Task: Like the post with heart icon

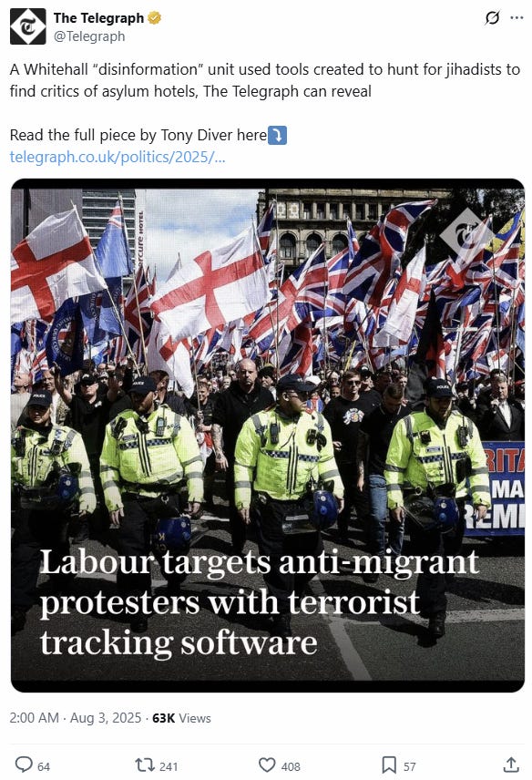Action: click(x=267, y=765)
